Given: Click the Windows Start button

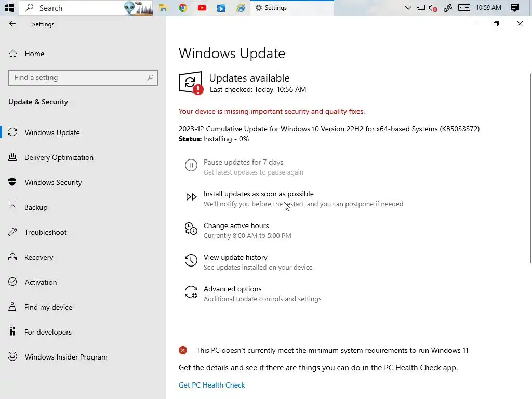Looking at the screenshot, I should [x=9, y=7].
